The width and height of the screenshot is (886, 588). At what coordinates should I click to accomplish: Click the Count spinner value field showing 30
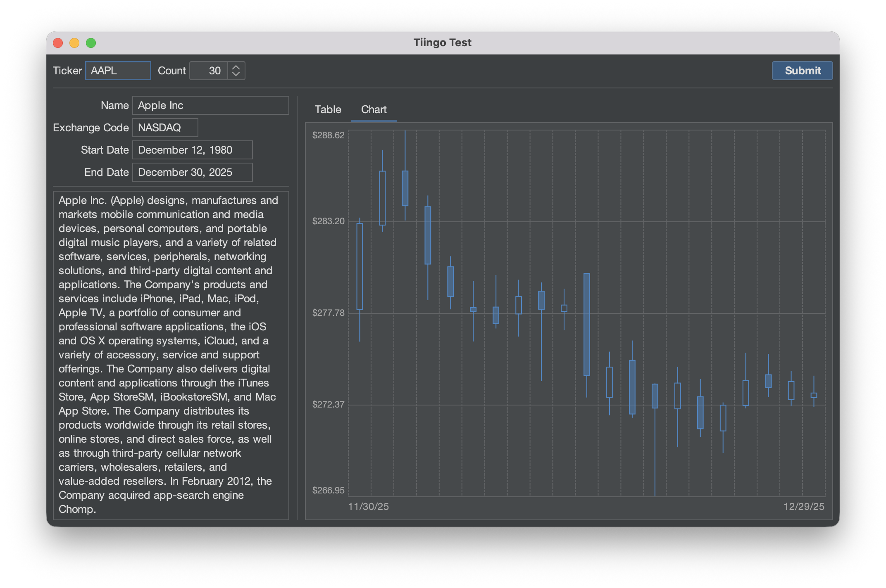(x=209, y=71)
